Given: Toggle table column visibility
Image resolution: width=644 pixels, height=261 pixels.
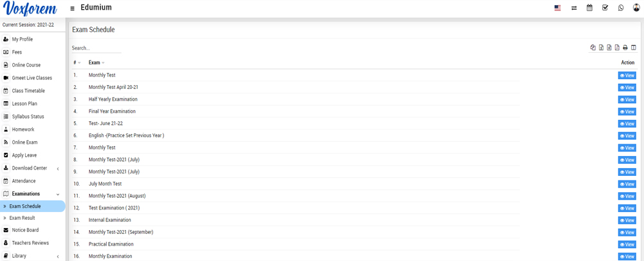Looking at the screenshot, I should [634, 48].
